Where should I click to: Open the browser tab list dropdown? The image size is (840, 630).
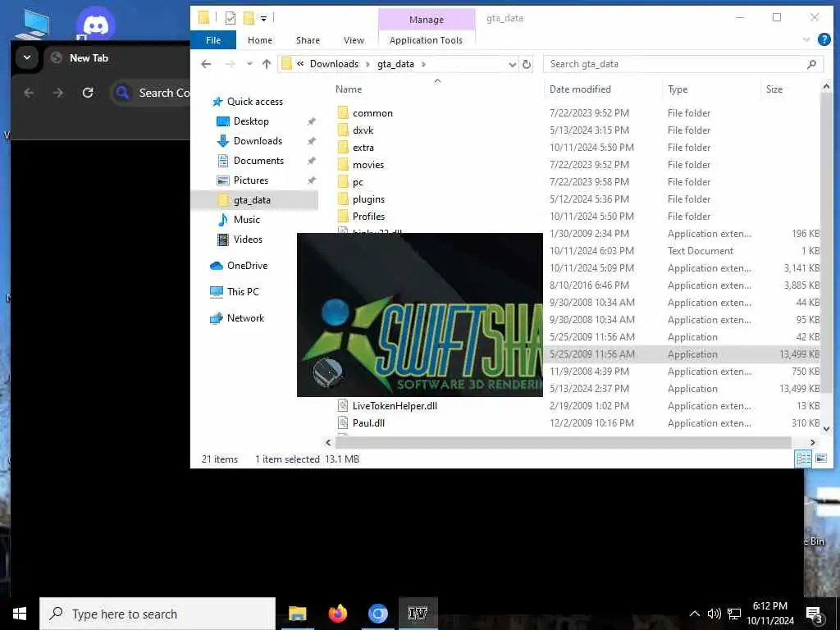point(27,58)
